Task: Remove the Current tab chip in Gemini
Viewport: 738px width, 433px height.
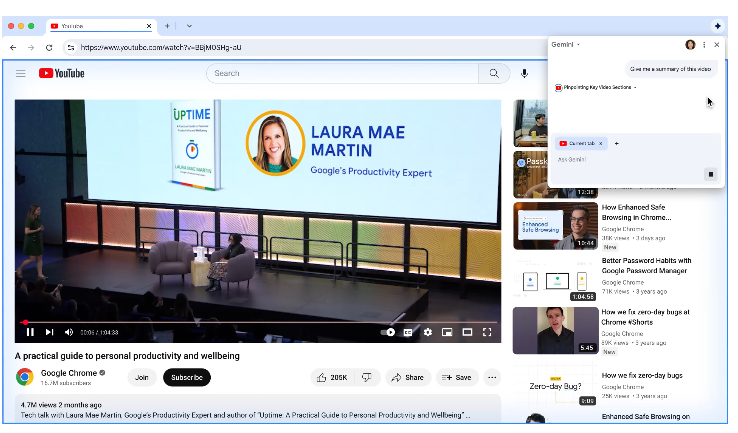Action: click(601, 144)
